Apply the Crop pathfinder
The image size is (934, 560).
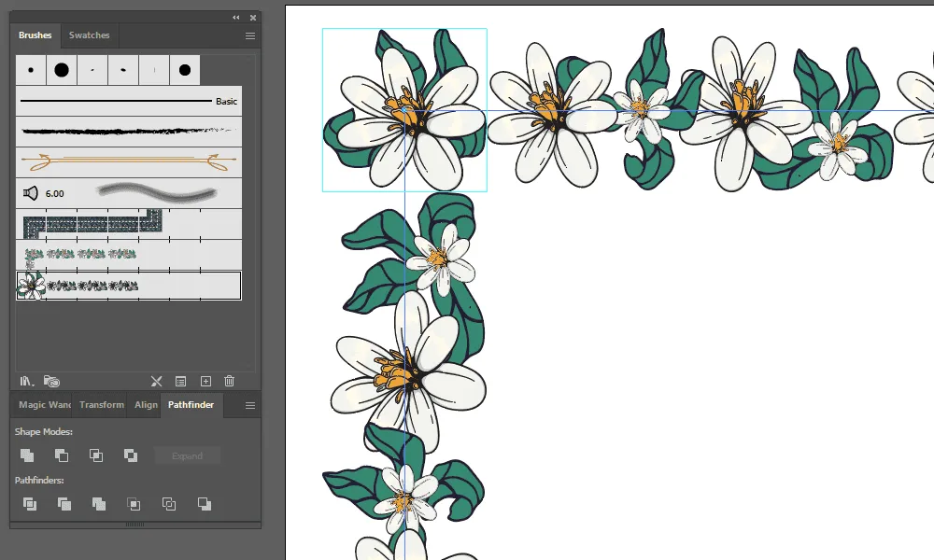[134, 504]
